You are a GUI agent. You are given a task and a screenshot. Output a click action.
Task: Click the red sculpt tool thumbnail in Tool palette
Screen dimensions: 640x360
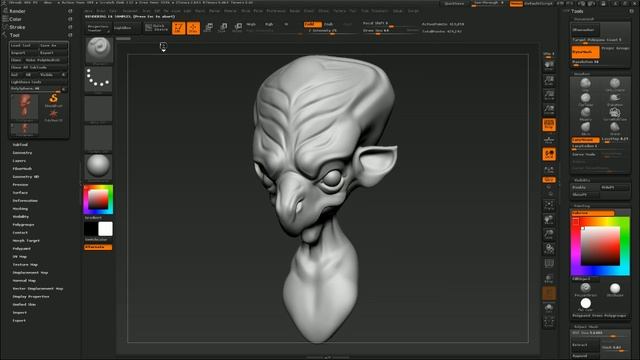(x=24, y=107)
